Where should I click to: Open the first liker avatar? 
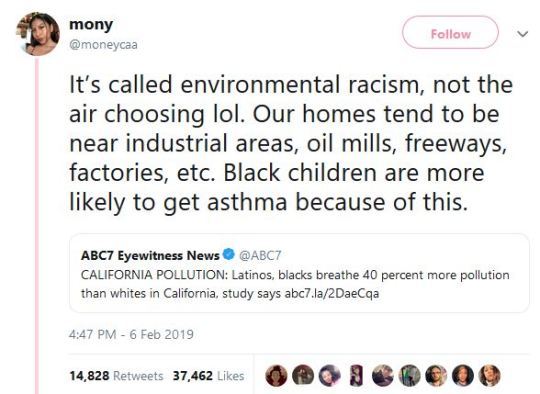[x=276, y=375]
